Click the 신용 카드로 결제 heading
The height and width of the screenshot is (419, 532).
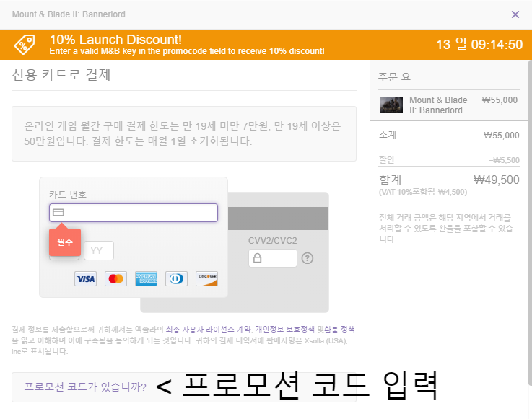click(61, 74)
